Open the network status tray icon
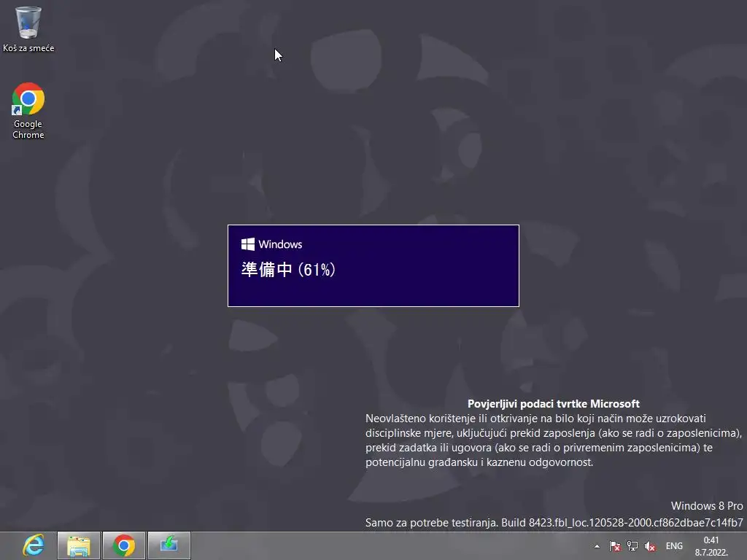The image size is (747, 560). tap(632, 546)
